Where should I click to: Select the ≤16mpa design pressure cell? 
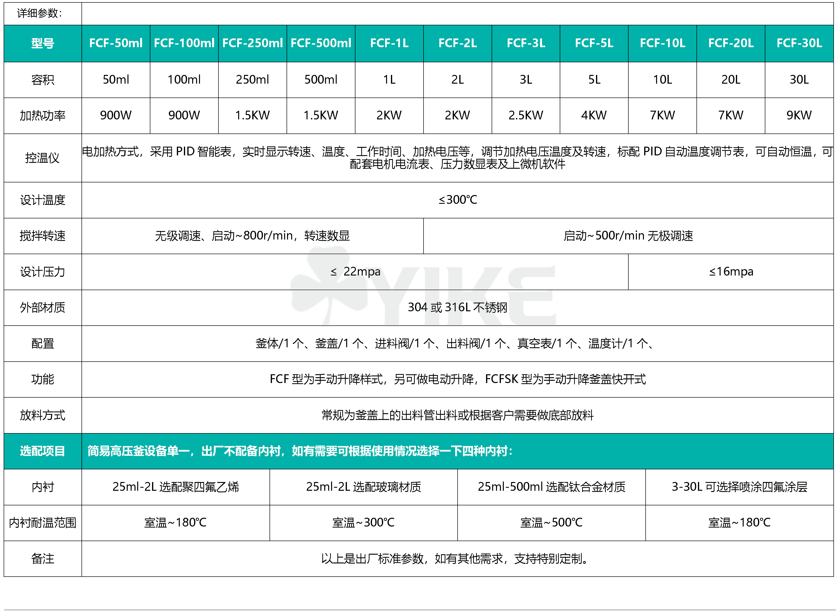(731, 272)
